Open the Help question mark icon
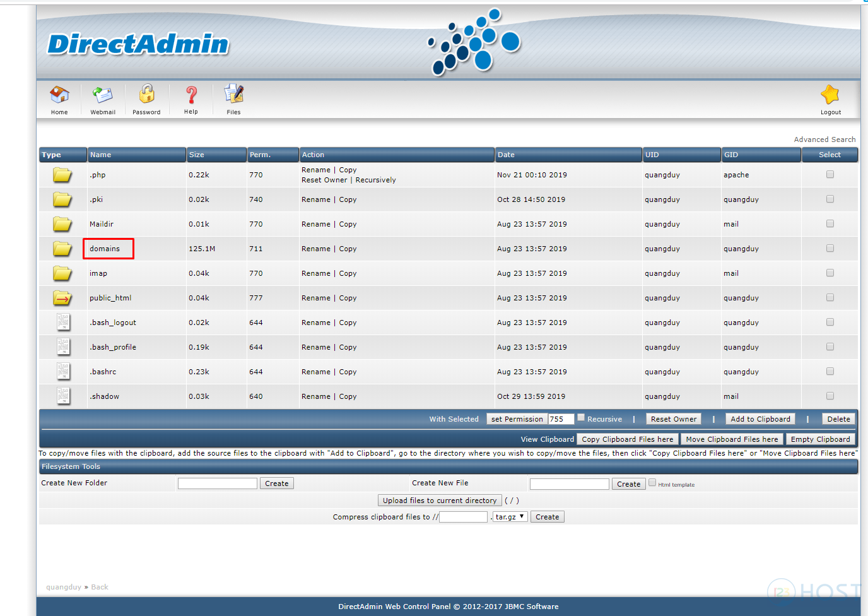The image size is (868, 616). point(191,95)
